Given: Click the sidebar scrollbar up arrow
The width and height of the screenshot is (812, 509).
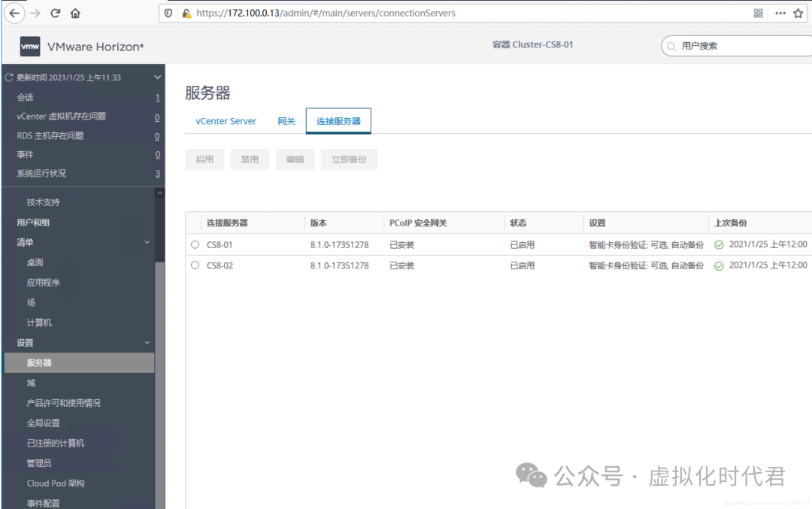Looking at the screenshot, I should [160, 193].
